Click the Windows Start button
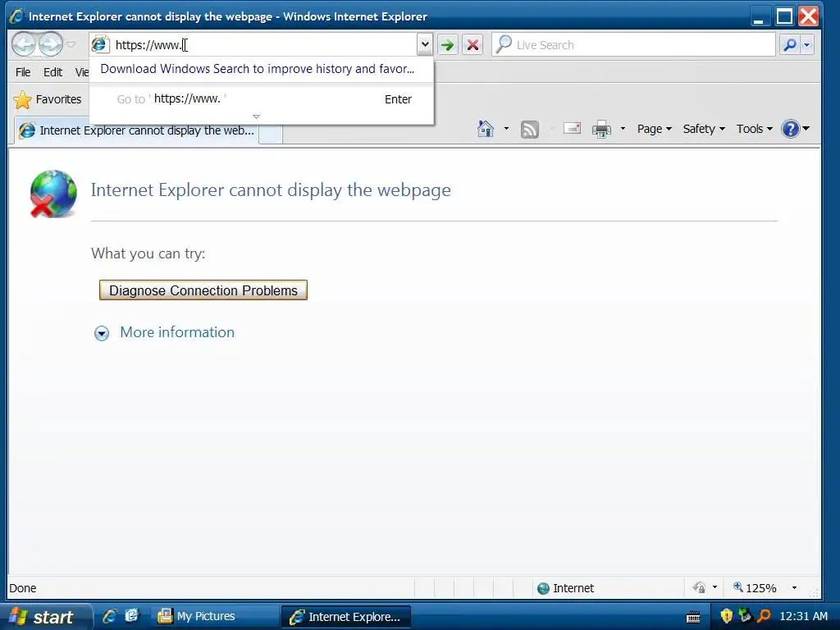The height and width of the screenshot is (630, 840). 45,617
